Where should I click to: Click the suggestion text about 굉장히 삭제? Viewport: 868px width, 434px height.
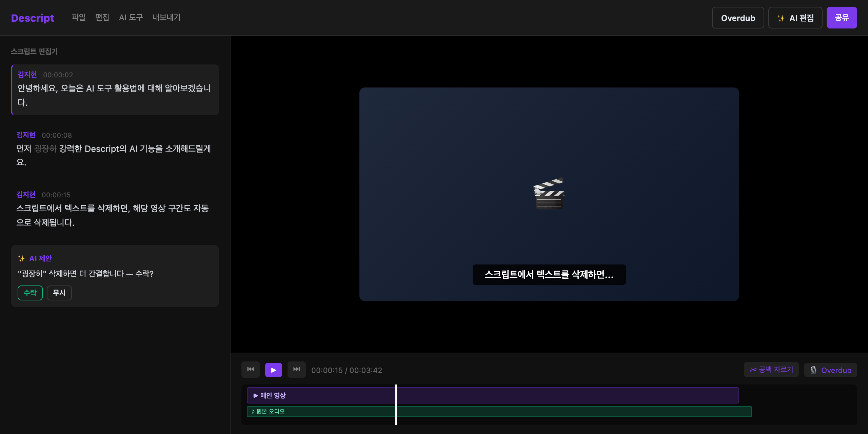(x=85, y=274)
